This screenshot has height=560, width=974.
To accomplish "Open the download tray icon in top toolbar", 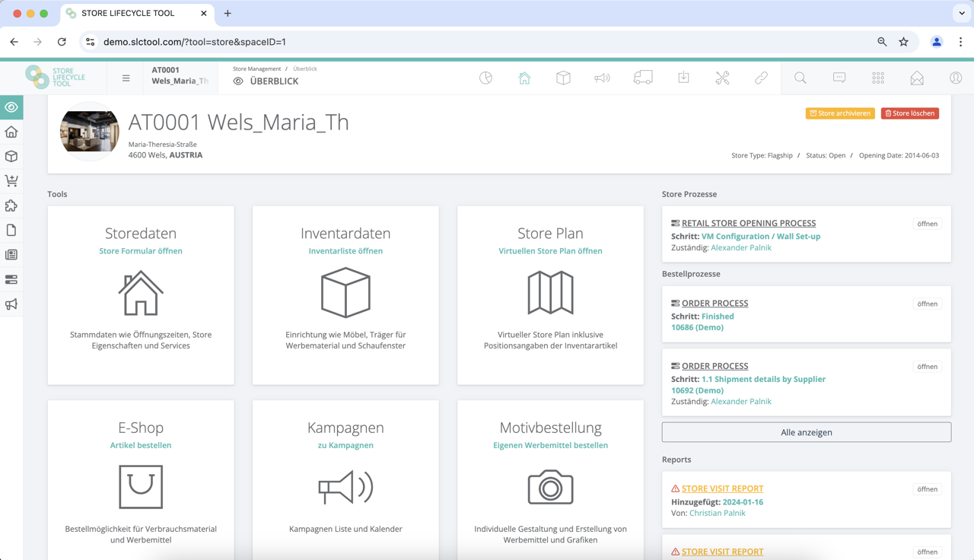I will point(683,78).
